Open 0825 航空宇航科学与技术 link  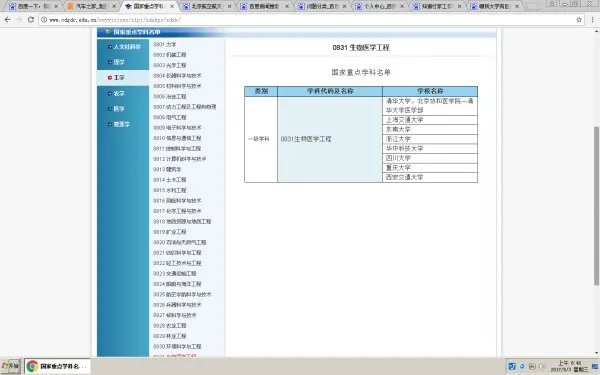[182, 294]
